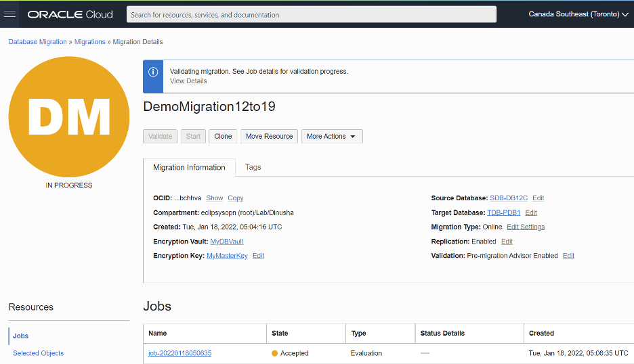This screenshot has width=634, height=364.
Task: Click the Resources sidebar heading
Action: coord(31,307)
